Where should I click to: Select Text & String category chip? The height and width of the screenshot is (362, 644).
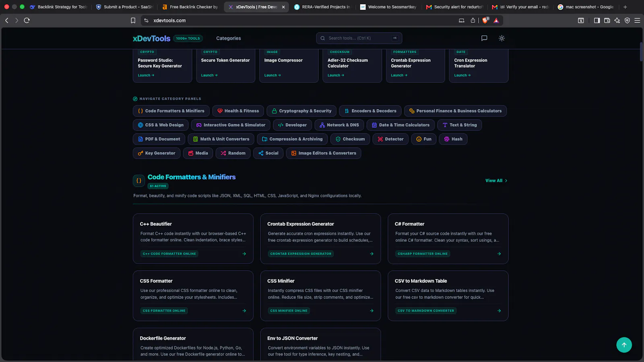pyautogui.click(x=459, y=125)
